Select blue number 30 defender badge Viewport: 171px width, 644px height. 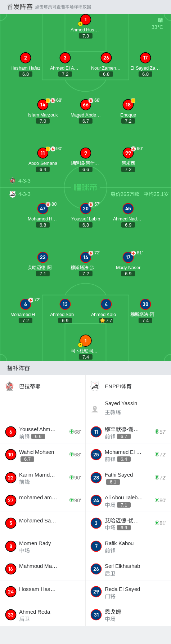(145, 304)
